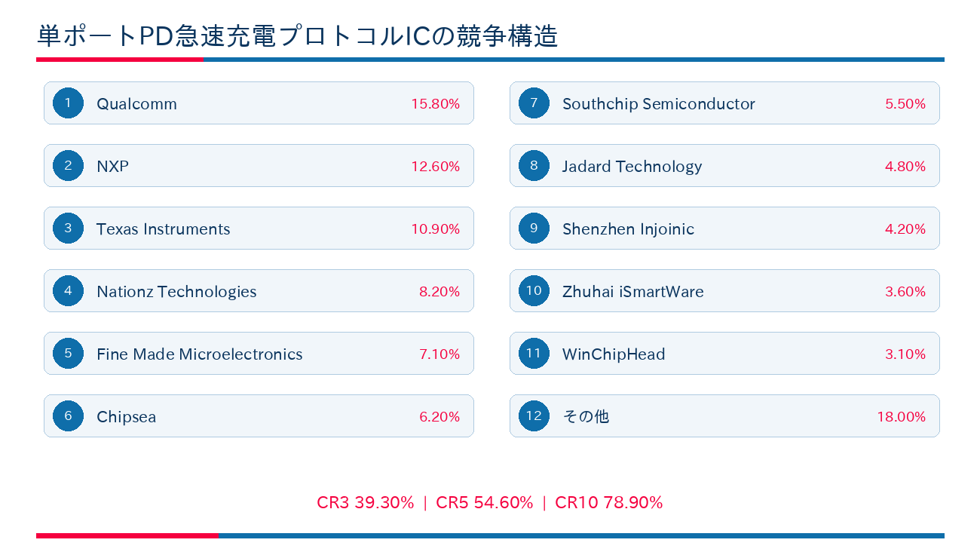Click the 15.80% percentage for Qualcomm
The width and height of the screenshot is (980, 552).
pyautogui.click(x=435, y=104)
